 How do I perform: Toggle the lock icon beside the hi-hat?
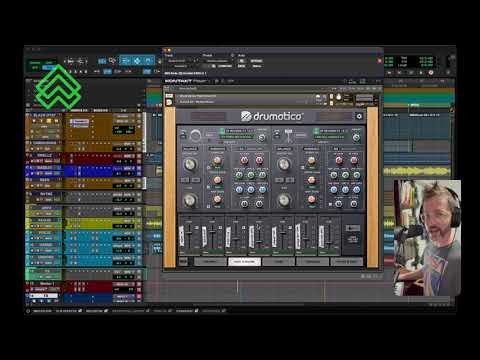[x=277, y=135]
